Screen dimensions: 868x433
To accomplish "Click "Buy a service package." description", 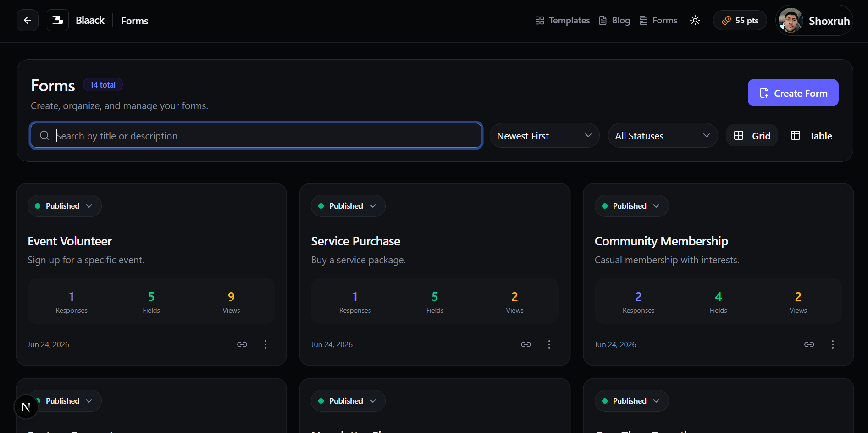I will tap(358, 260).
